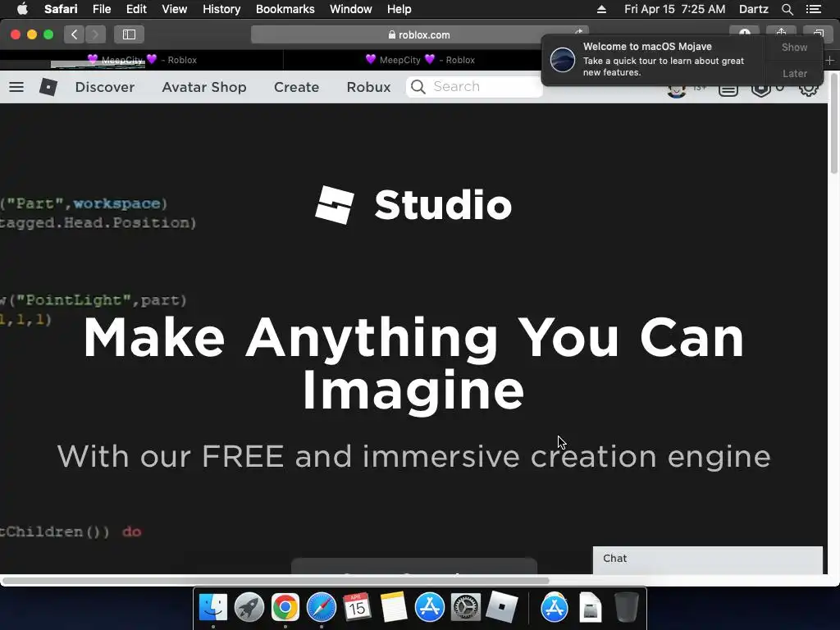Open the Roblox notifications list icon
Viewport: 840px width, 630px height.
tap(728, 89)
